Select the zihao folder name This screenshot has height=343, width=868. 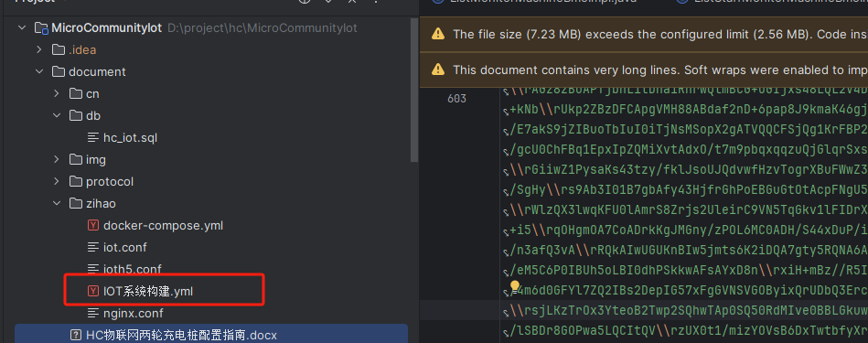pos(101,204)
